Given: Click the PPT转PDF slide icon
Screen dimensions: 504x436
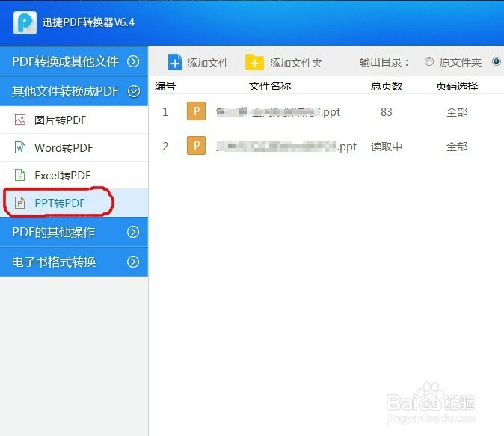Looking at the screenshot, I should tap(20, 203).
